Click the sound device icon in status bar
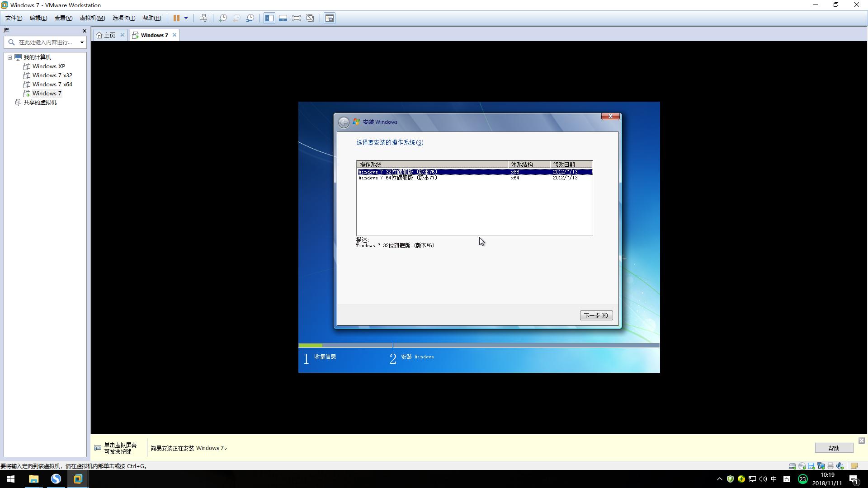Image resolution: width=868 pixels, height=488 pixels. coord(840,466)
